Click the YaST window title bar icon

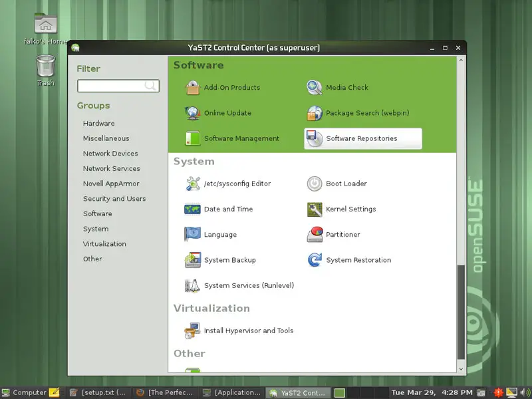point(75,48)
